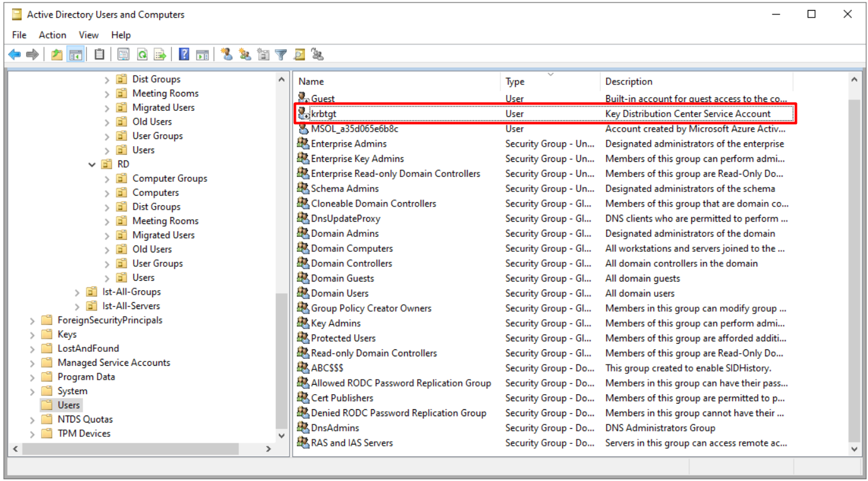Open Help with blue question mark icon
Screen dimensions: 868x481
[x=184, y=55]
